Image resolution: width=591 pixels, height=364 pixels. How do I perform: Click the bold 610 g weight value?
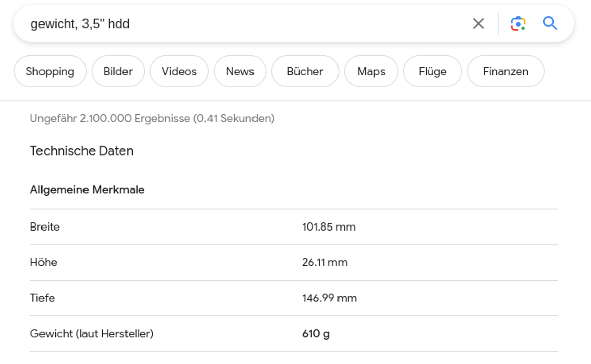pos(315,334)
